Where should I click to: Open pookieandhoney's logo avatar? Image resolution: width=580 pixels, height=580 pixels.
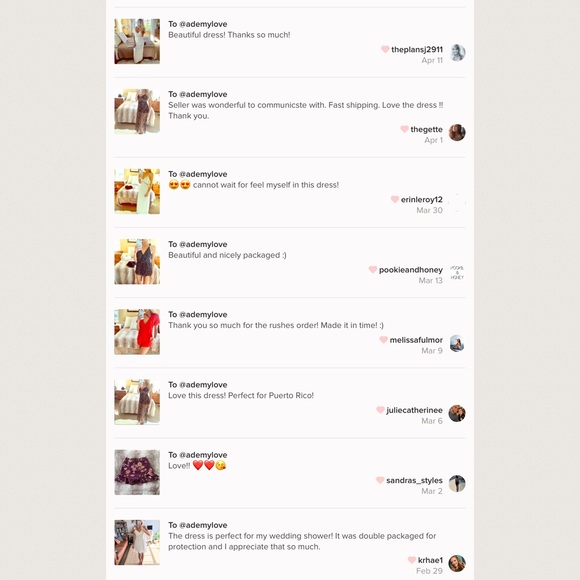tap(457, 273)
